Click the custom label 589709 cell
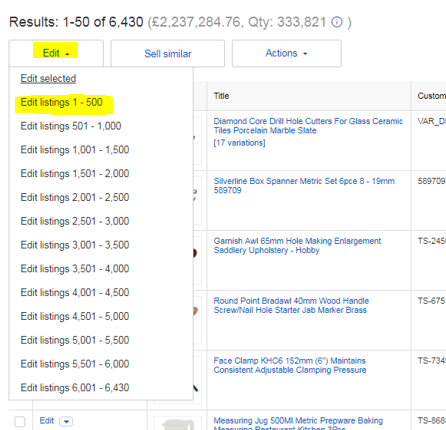446x430 pixels. (x=431, y=181)
